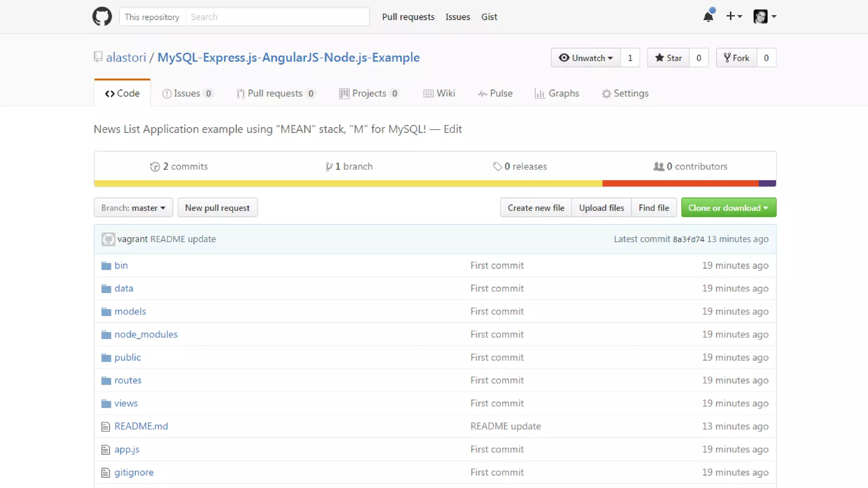Image resolution: width=868 pixels, height=488 pixels.
Task: Open the alastori owner link
Action: (126, 57)
